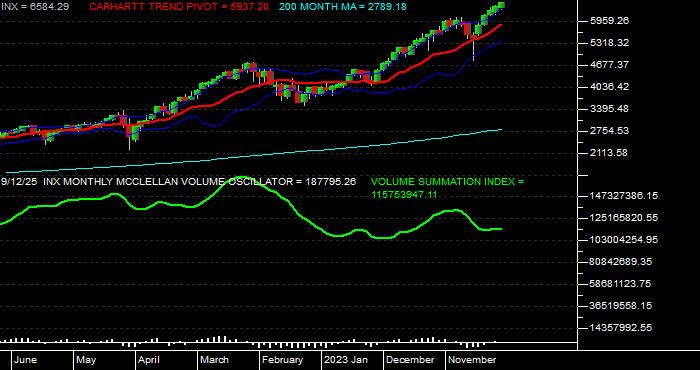
Task: Click the 5318.32 price axis value
Action: 609,42
